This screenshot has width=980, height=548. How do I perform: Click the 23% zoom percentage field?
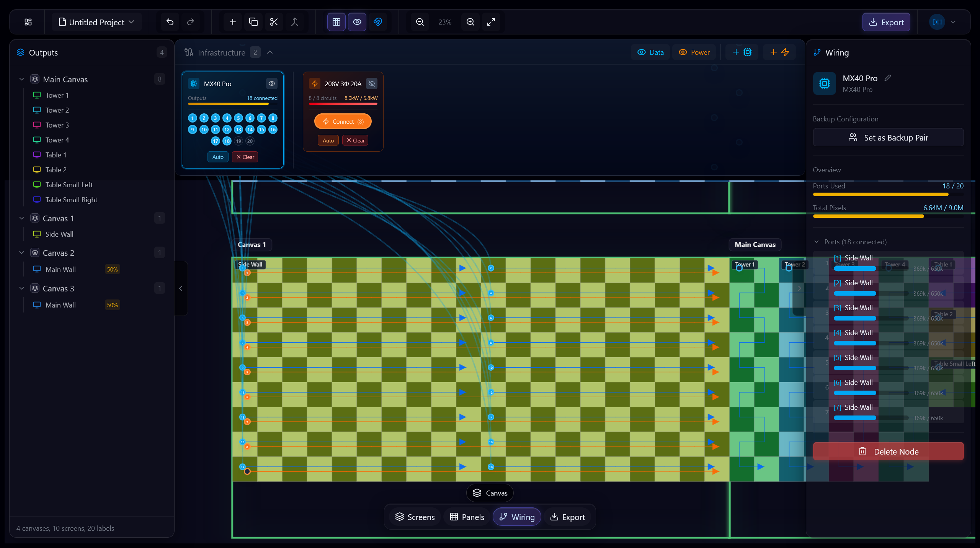pyautogui.click(x=444, y=22)
